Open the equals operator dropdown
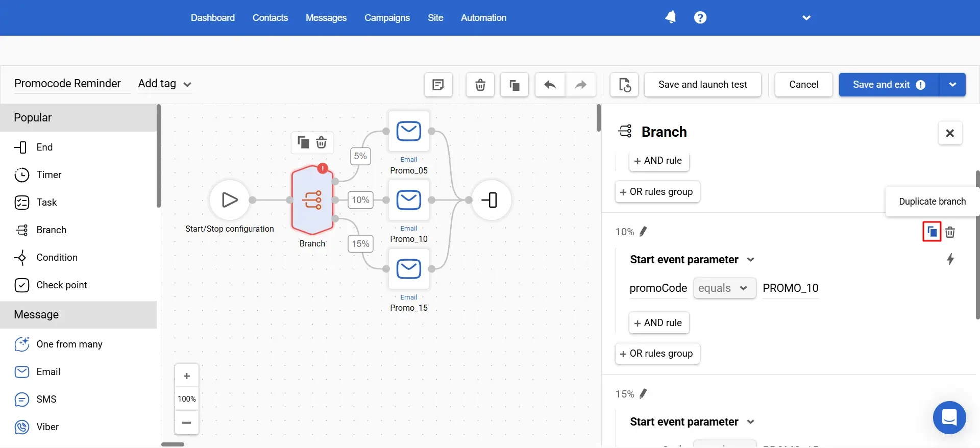980x448 pixels. [724, 288]
